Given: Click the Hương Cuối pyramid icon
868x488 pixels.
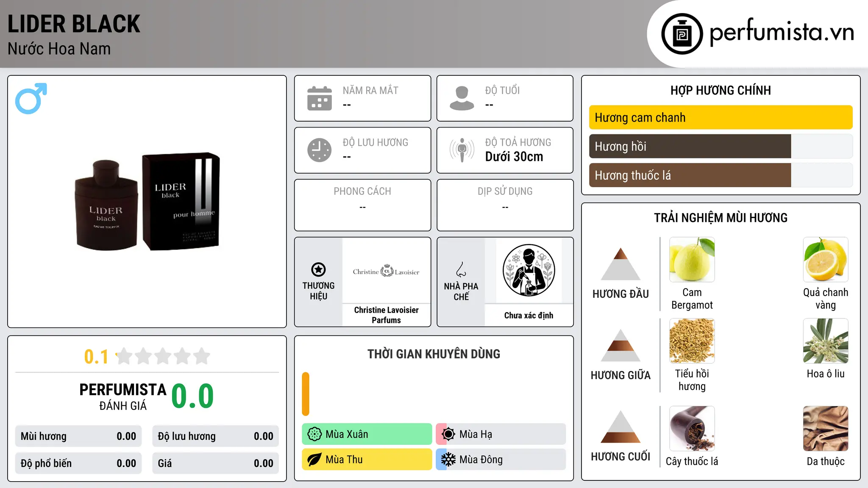Looking at the screenshot, I should click(620, 427).
